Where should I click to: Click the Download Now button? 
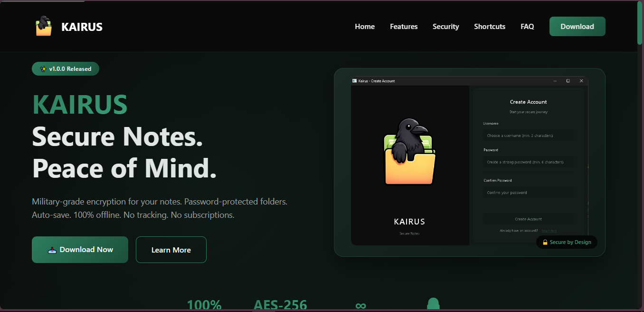tap(80, 250)
